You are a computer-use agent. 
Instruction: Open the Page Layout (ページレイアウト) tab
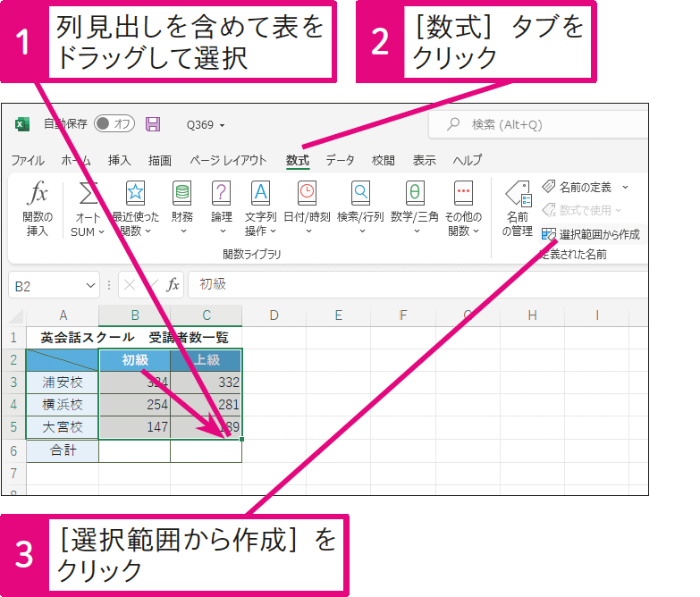tap(228, 160)
